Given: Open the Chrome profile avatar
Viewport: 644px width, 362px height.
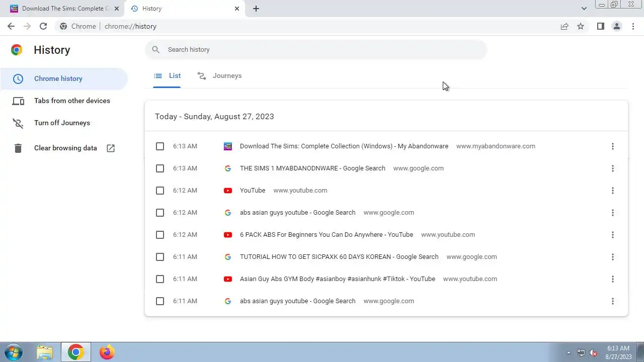Looking at the screenshot, I should pyautogui.click(x=616, y=26).
